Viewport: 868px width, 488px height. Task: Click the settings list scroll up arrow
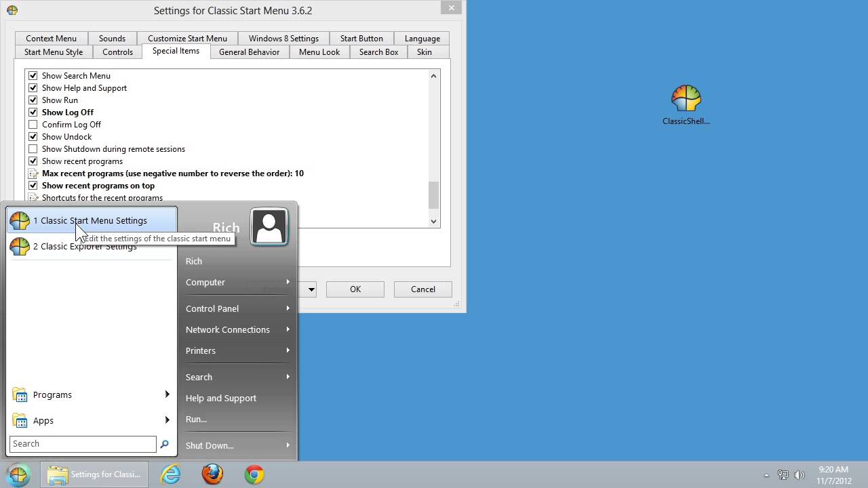tap(434, 76)
